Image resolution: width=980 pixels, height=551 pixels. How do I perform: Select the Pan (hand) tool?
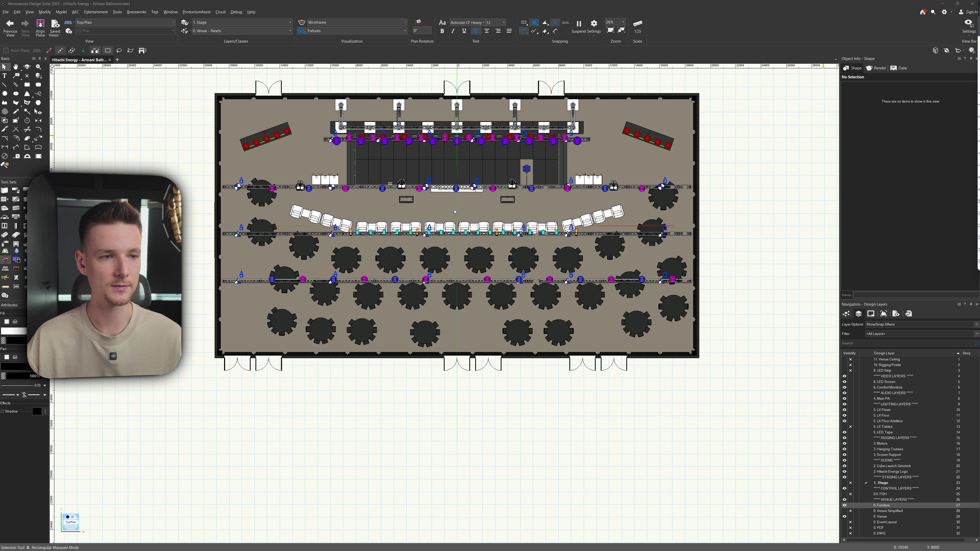pyautogui.click(x=16, y=67)
